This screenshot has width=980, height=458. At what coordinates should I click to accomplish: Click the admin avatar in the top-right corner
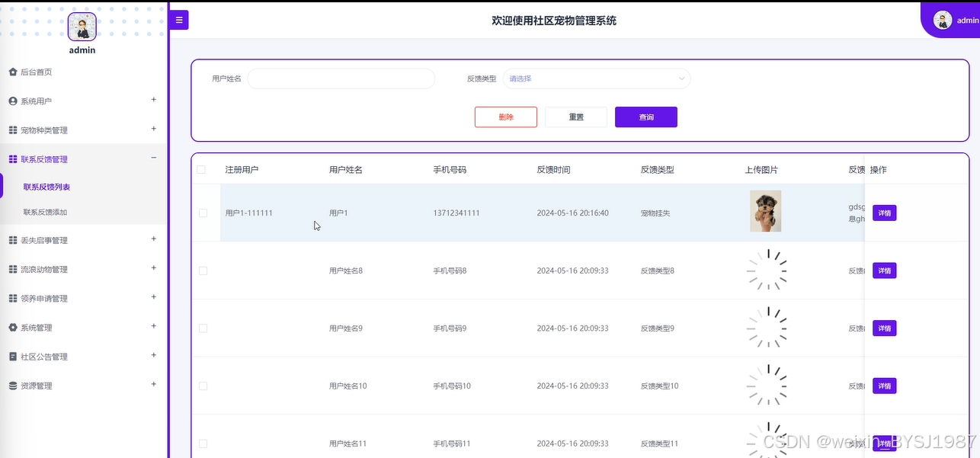tap(943, 21)
